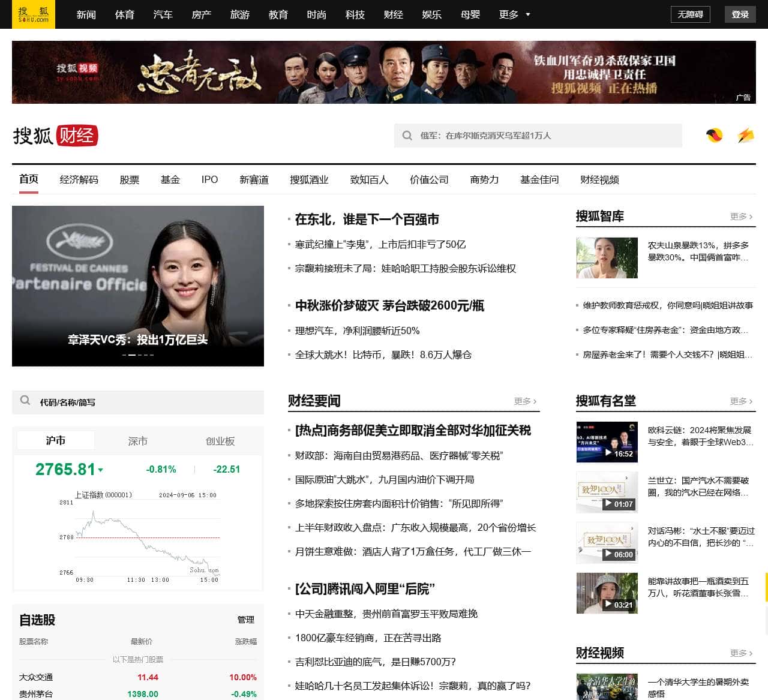This screenshot has height=700, width=768.
Task: Play the 16:52 video on 欧科云链 thumbnail
Action: point(607,442)
